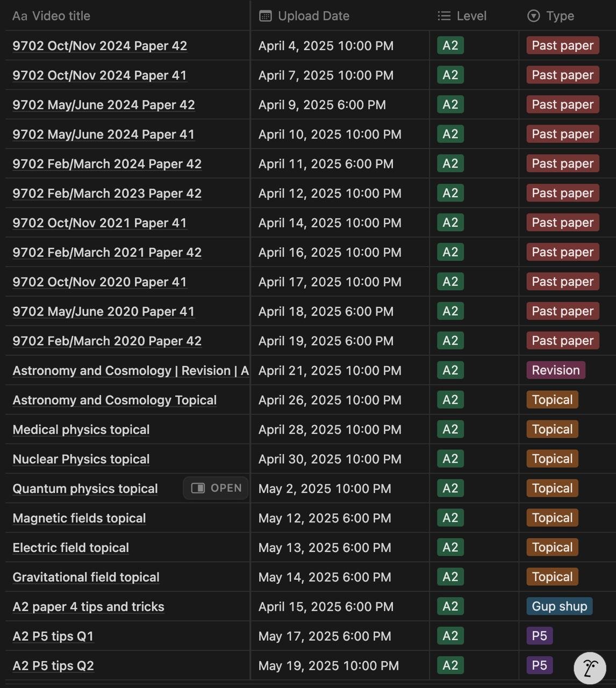Edit upload date April 9, 2025 6:00 PM

point(322,105)
